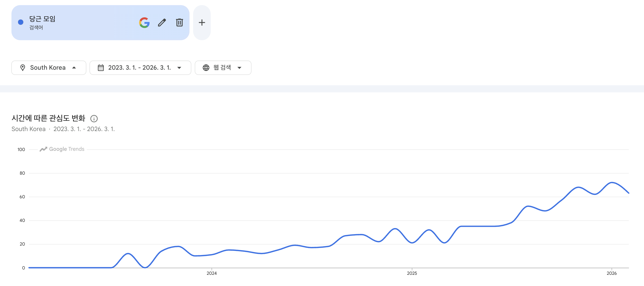Click the globe icon in search type filter
This screenshot has width=644, height=286.
pyautogui.click(x=206, y=68)
